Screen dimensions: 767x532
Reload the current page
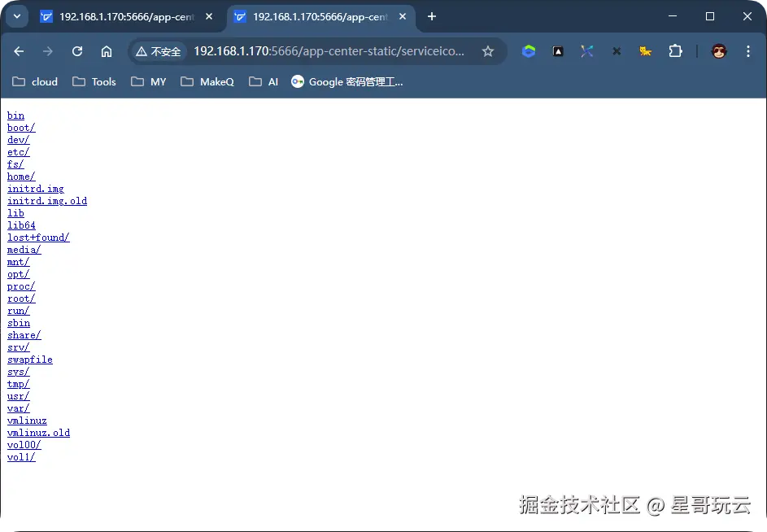[77, 51]
